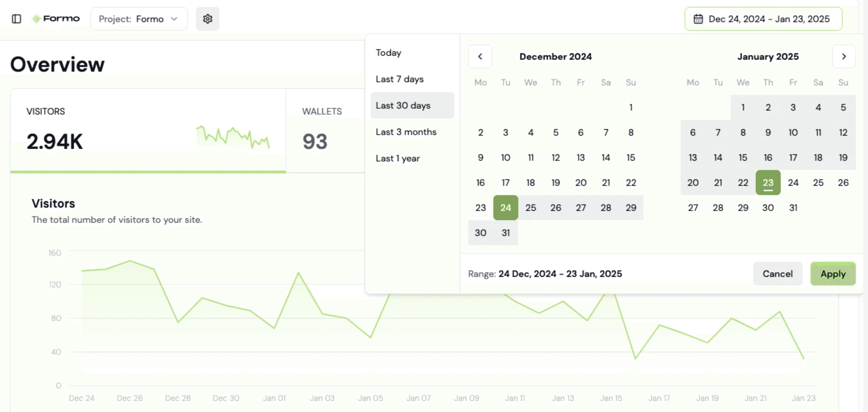
Task: Click the Formo logo
Action: pos(56,19)
